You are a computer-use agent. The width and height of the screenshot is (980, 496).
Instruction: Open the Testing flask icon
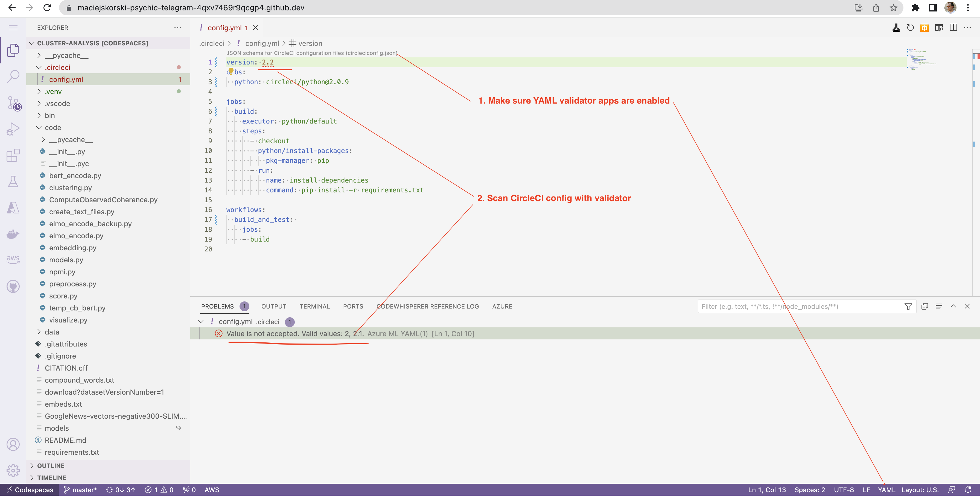click(13, 181)
